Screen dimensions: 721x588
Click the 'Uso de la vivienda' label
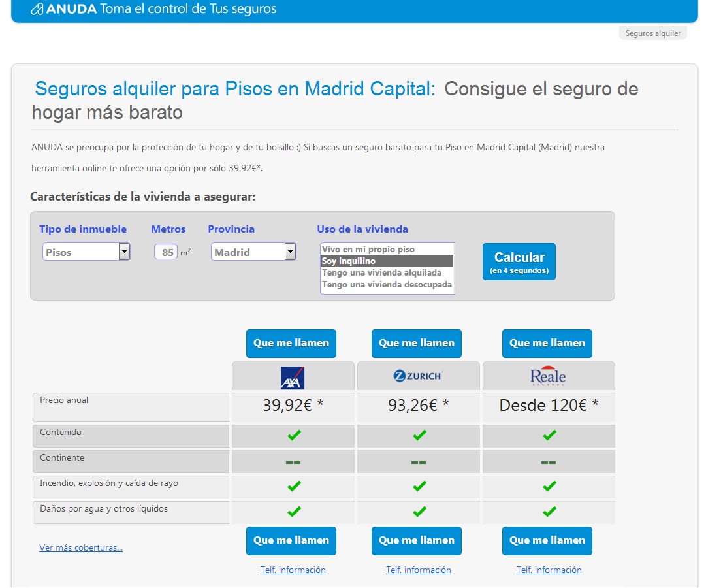coord(362,229)
